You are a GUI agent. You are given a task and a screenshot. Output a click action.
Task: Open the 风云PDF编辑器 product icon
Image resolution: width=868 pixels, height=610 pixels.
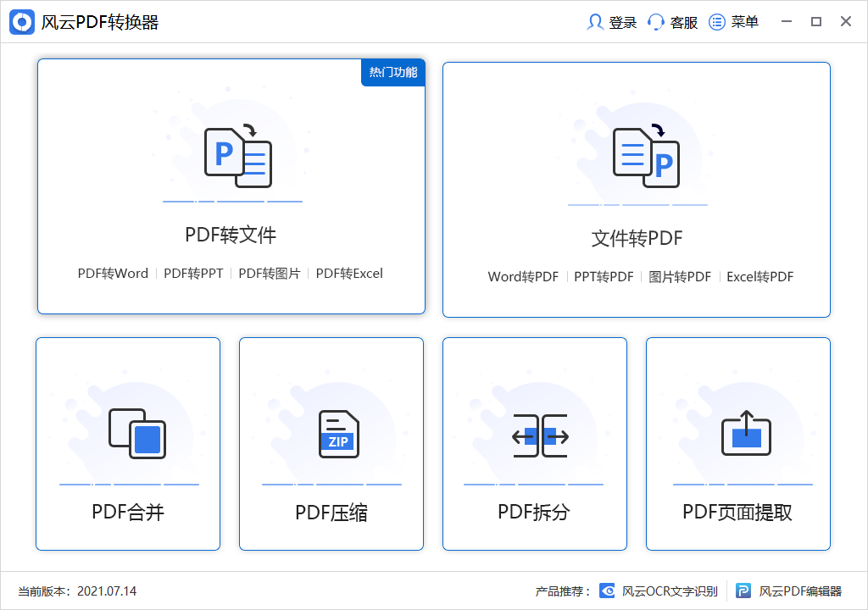pyautogui.click(x=743, y=591)
